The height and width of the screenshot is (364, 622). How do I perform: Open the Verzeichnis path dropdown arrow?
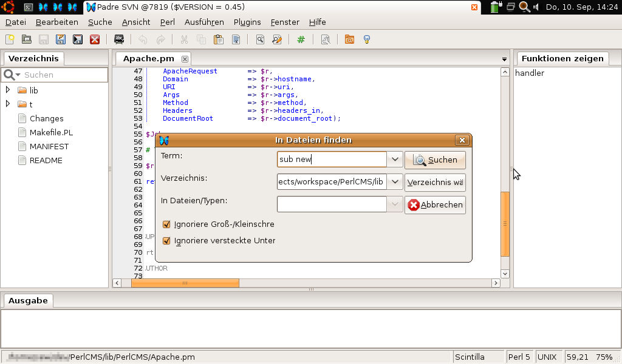click(395, 182)
